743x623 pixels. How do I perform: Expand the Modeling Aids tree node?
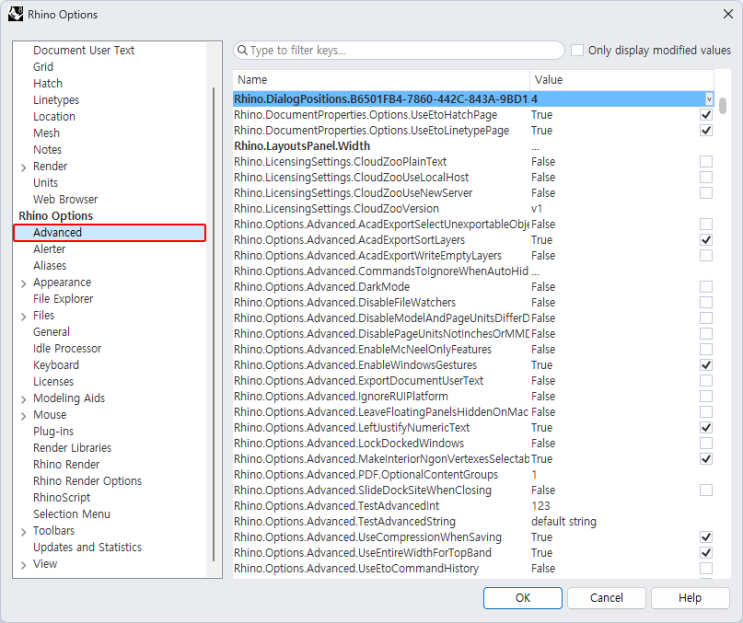coord(23,399)
